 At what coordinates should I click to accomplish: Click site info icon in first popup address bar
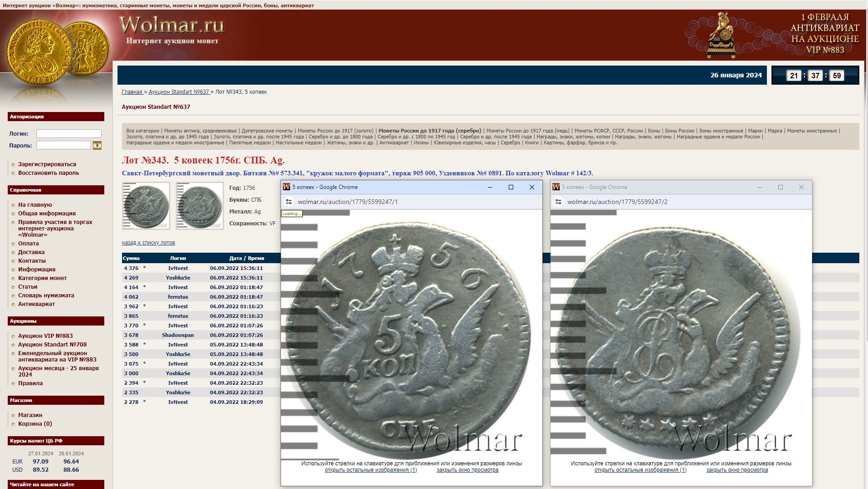coord(288,202)
